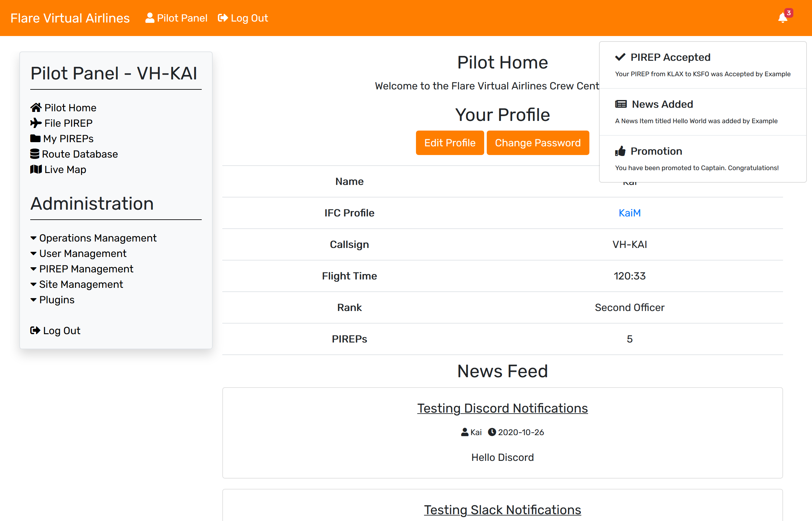Image resolution: width=812 pixels, height=521 pixels.
Task: Click the sidebar Log Out icon
Action: tap(35, 330)
